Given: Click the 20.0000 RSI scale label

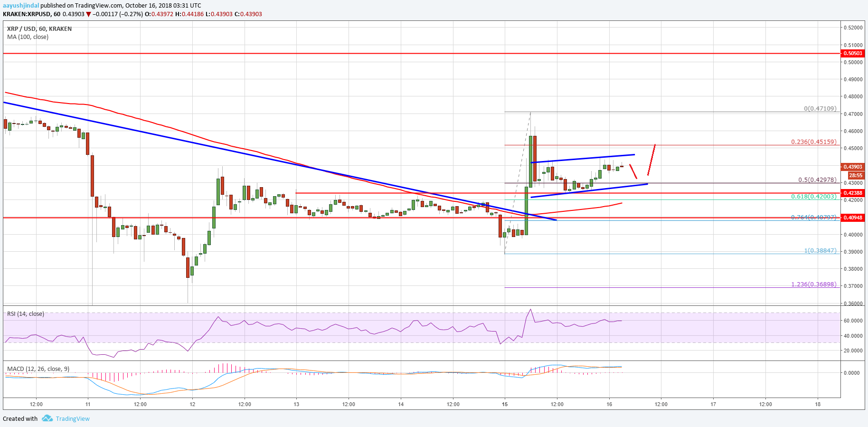Looking at the screenshot, I should 853,351.
